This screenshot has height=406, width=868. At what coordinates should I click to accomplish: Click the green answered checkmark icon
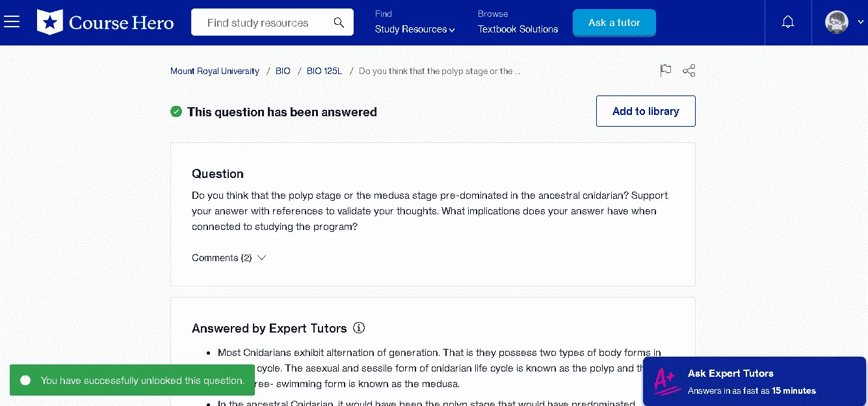pos(176,112)
